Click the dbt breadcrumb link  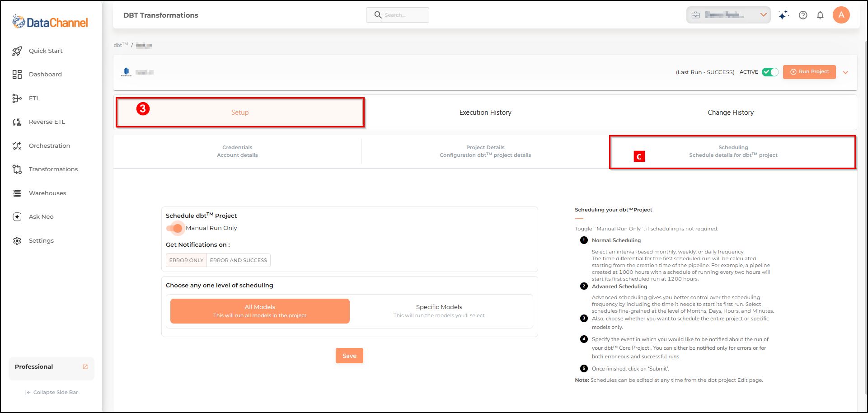121,45
